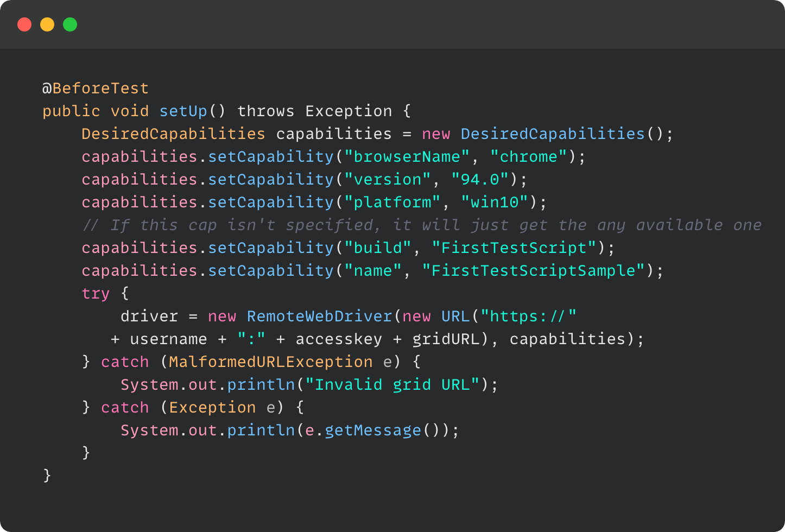Click the yellow minimize window button

point(47,24)
